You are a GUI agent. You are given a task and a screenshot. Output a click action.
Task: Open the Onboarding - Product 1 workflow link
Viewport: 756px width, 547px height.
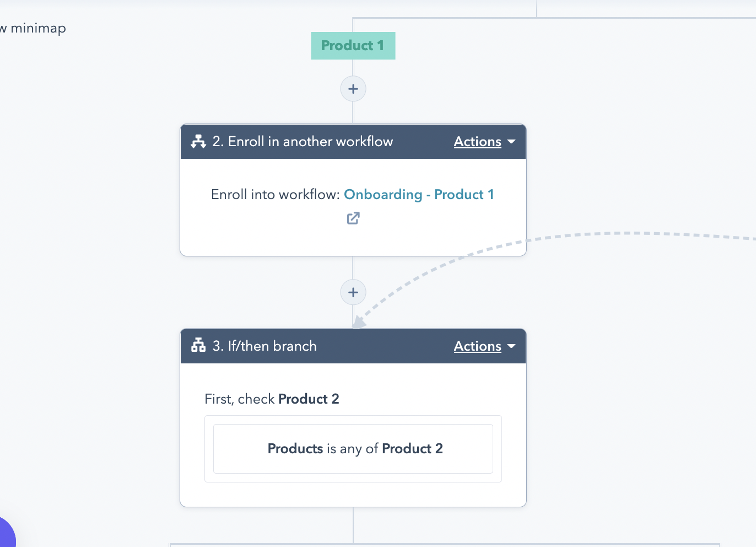pos(419,195)
